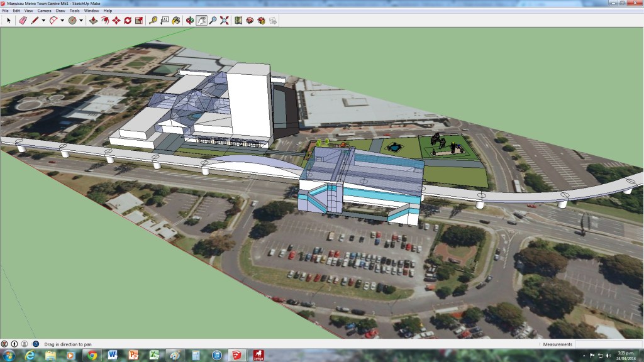The image size is (644, 362).
Task: Open the Camera menu
Action: tap(44, 11)
